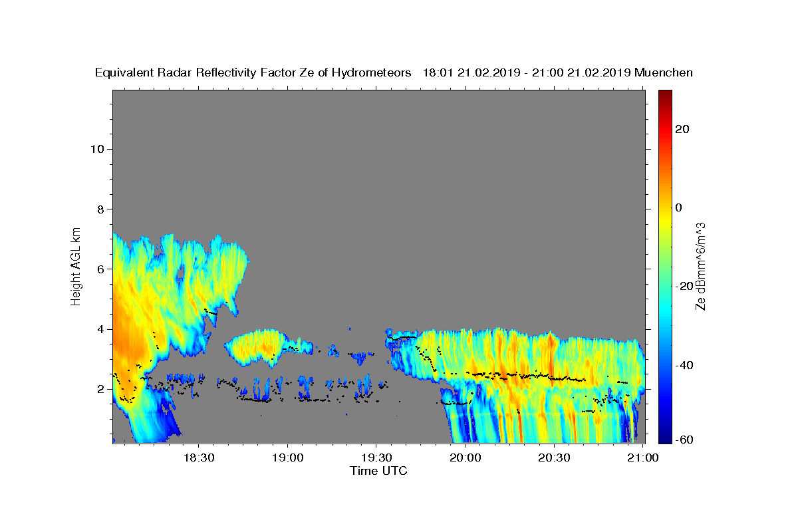Click the colorbar tick value '20'
The width and height of the screenshot is (798, 532).
682,129
